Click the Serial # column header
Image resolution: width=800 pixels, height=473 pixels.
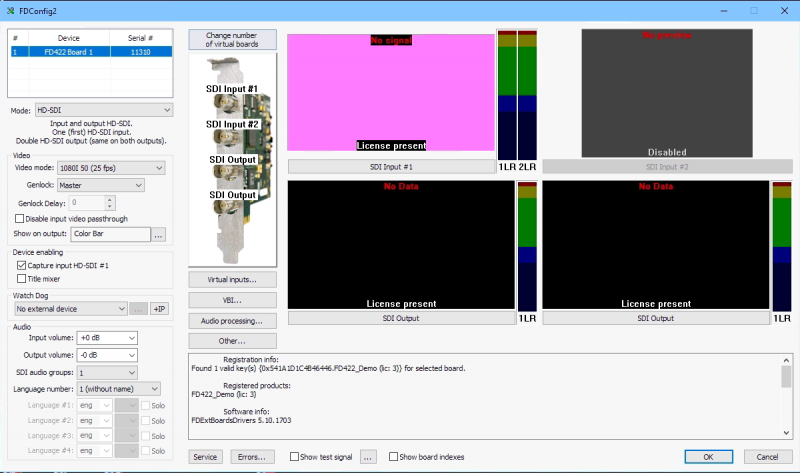click(141, 38)
